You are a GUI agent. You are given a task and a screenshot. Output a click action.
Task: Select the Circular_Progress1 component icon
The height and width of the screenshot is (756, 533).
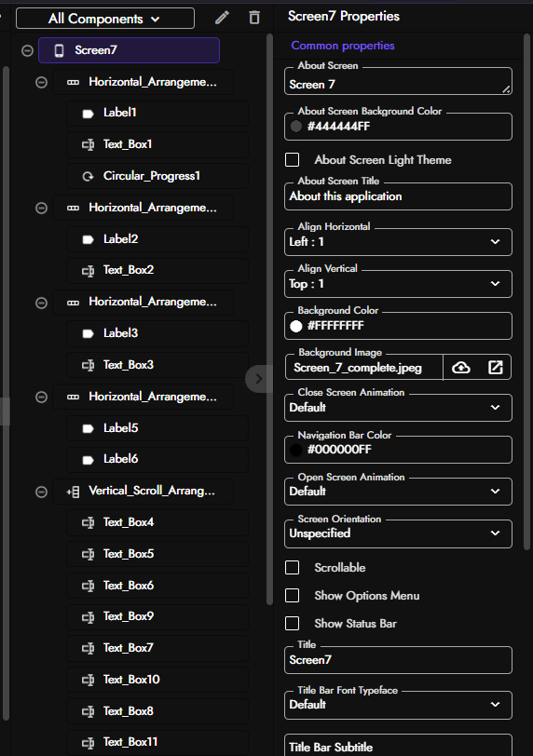(88, 177)
